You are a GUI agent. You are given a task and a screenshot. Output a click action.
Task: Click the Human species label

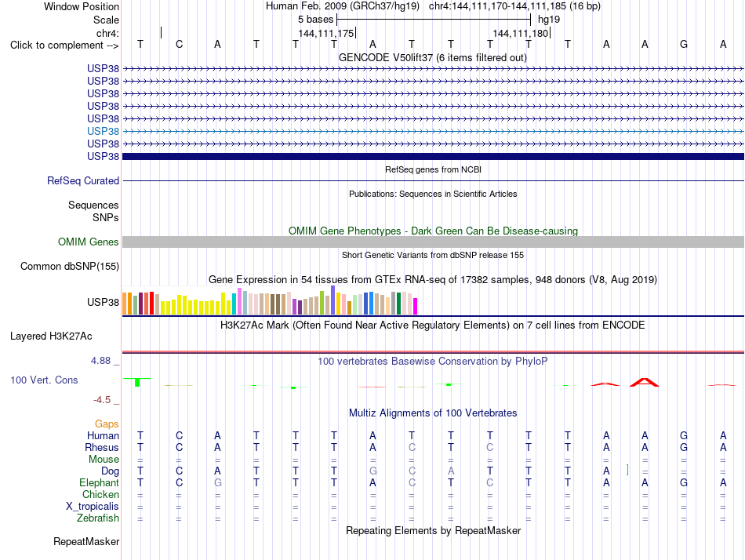coord(103,435)
